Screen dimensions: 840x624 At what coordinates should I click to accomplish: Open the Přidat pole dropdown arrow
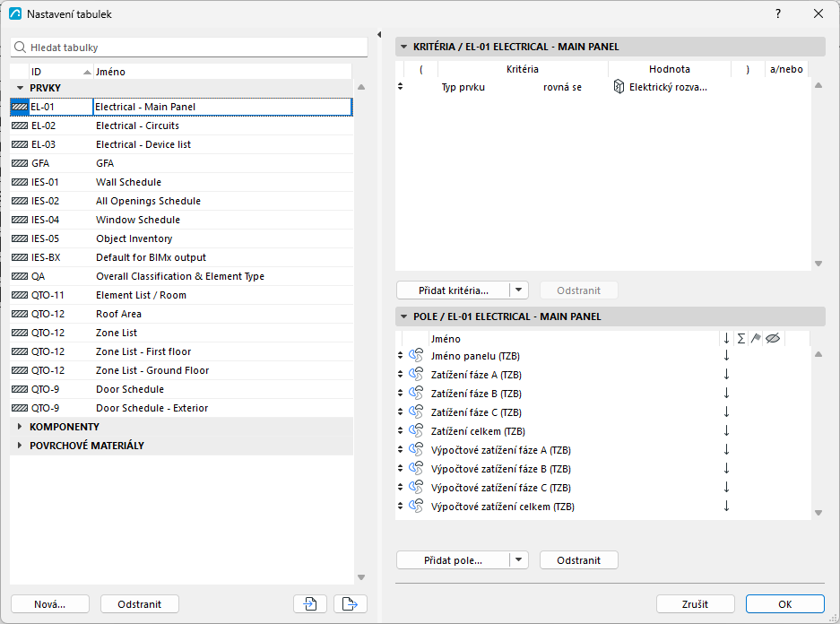(518, 560)
